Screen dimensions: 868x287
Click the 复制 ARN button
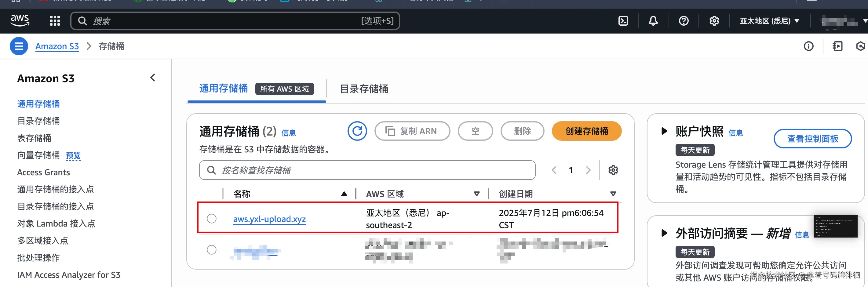pos(412,131)
